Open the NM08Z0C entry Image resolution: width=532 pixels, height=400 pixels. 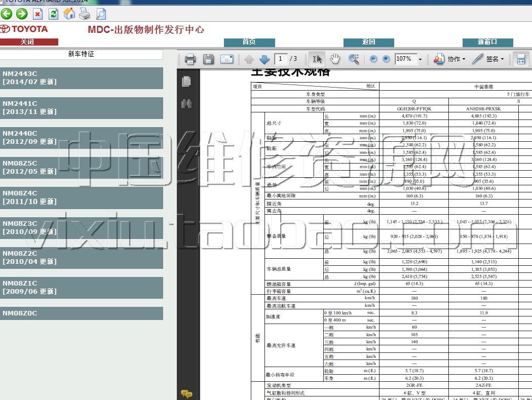pos(82,313)
